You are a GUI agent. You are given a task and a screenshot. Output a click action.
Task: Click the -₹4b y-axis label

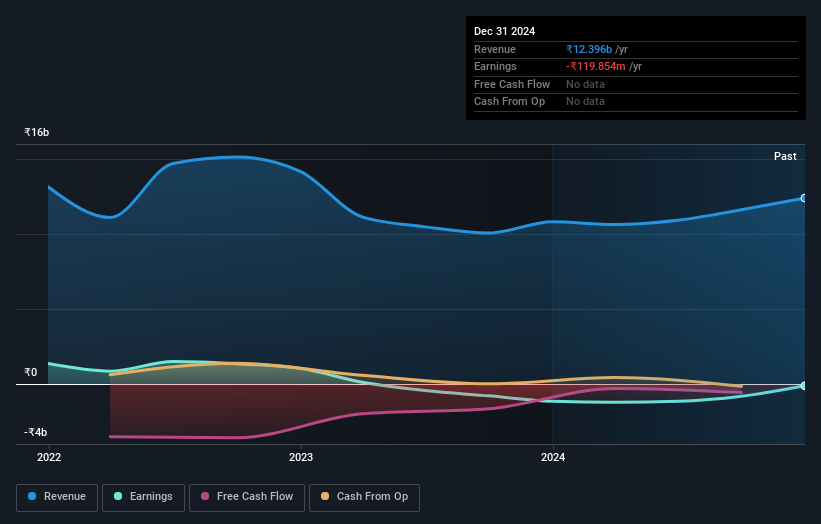[36, 432]
